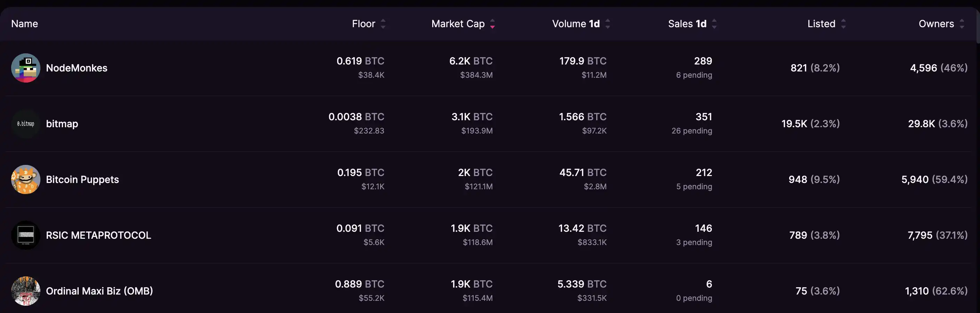
Task: Click the Market Cap header label
Action: click(458, 24)
